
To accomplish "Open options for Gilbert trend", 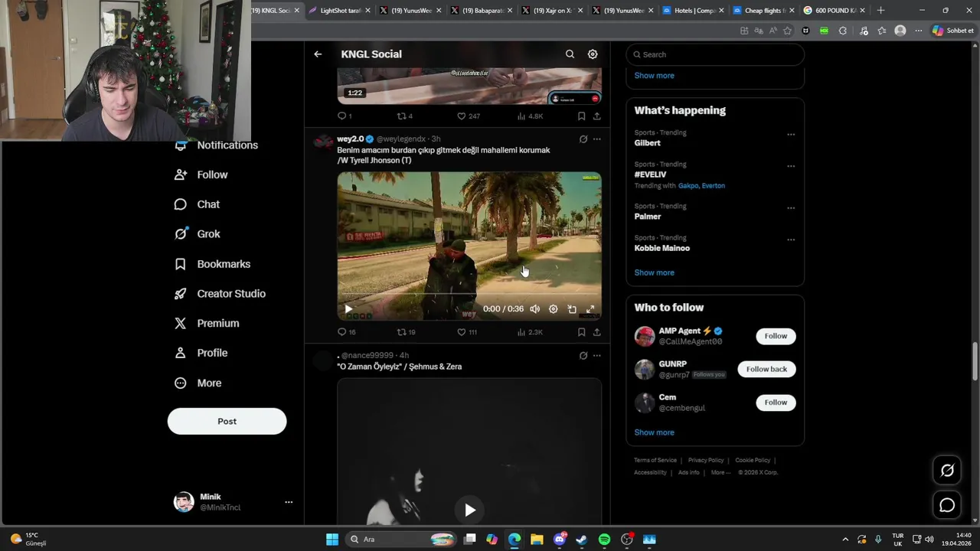I will click(x=791, y=135).
